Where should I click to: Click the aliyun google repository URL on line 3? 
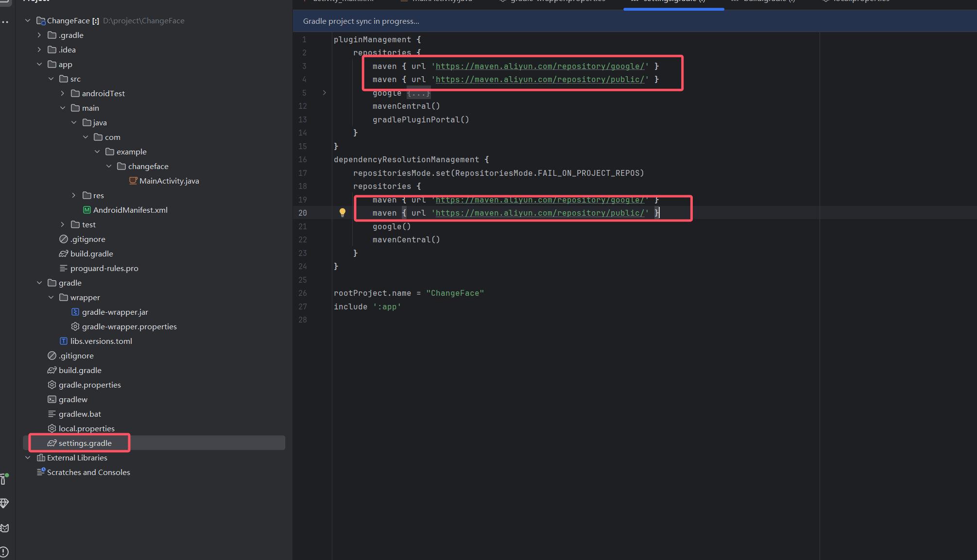coord(540,66)
